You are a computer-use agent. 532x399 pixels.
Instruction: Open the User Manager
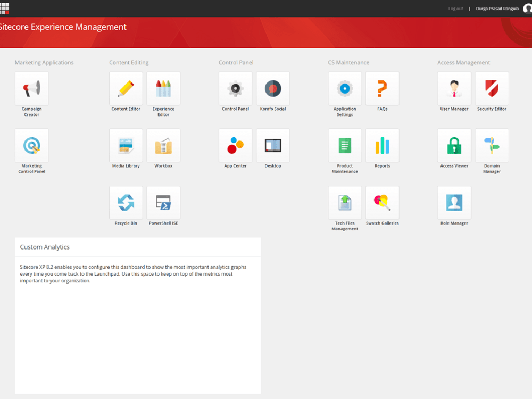coord(454,88)
